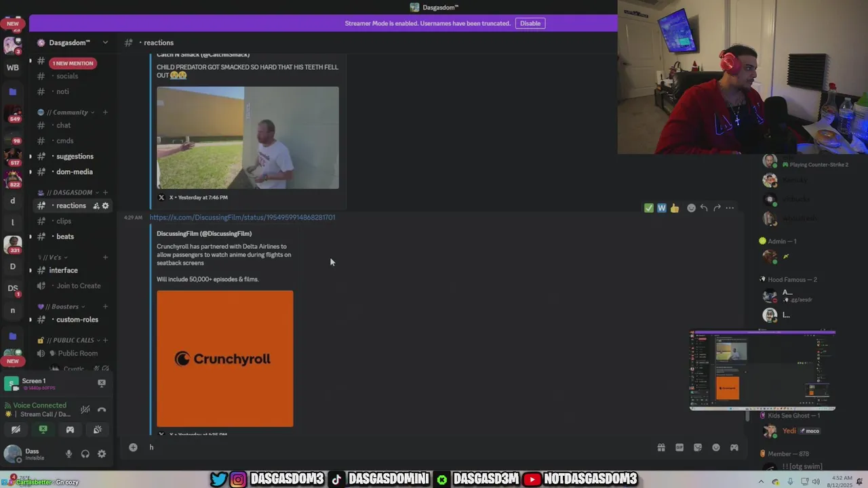
Task: Mute the microphone next to Dass
Action: point(68,454)
